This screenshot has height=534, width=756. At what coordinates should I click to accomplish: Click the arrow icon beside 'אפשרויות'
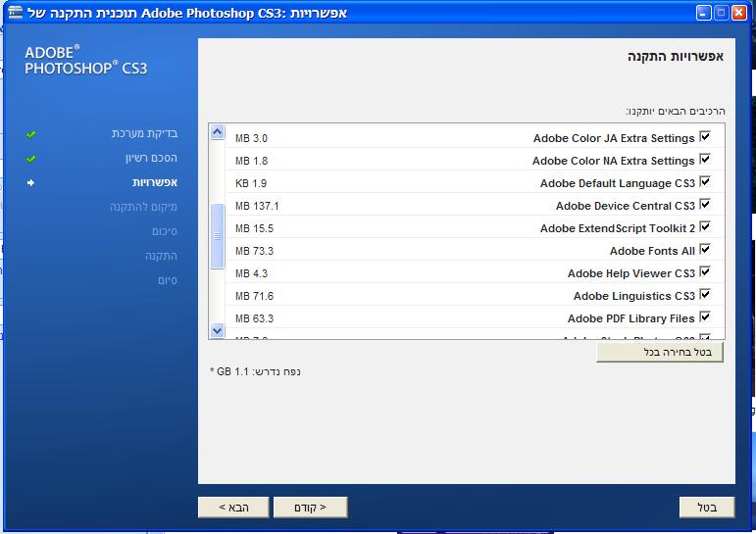(30, 182)
